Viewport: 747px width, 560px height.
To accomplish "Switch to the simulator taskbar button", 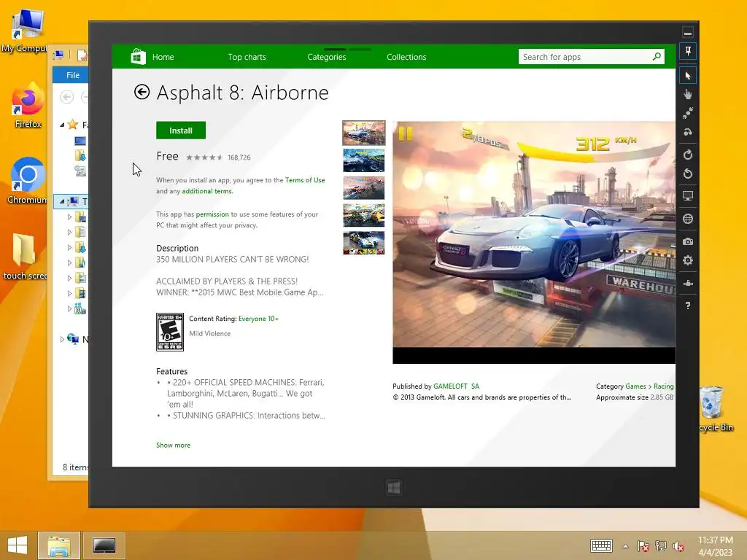I will (x=104, y=545).
